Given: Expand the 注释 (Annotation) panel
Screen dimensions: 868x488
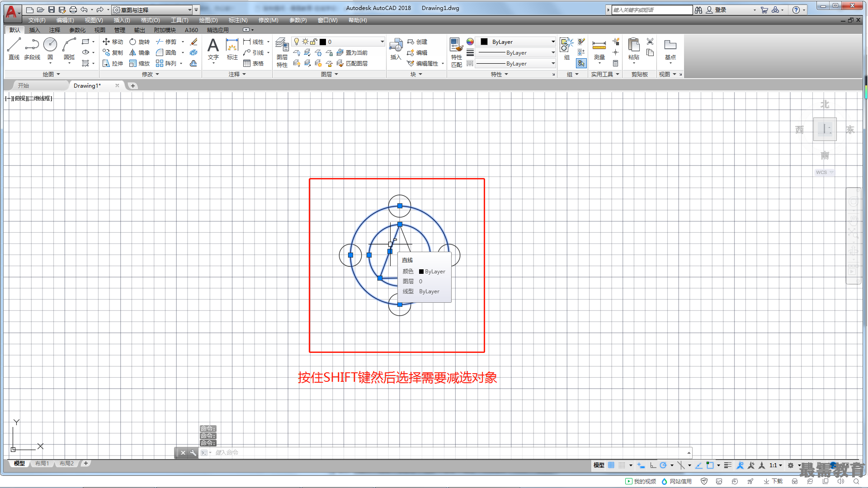Looking at the screenshot, I should coord(237,74).
